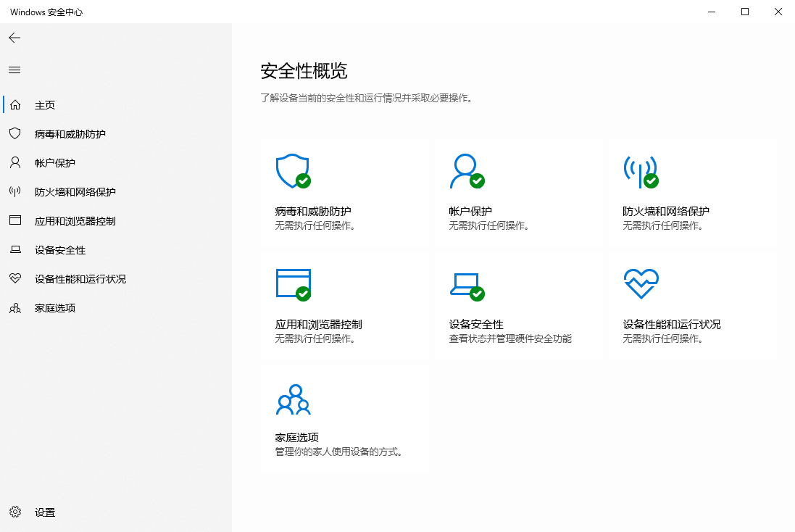This screenshot has width=795, height=532.
Task: Click the green checkmark on 帐户保护 tile
Action: 477,179
